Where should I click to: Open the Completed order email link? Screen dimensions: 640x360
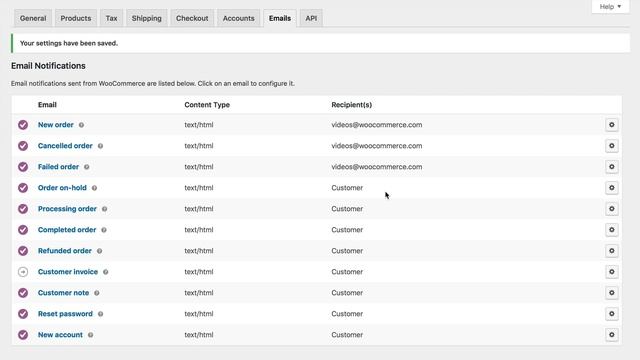(67, 230)
